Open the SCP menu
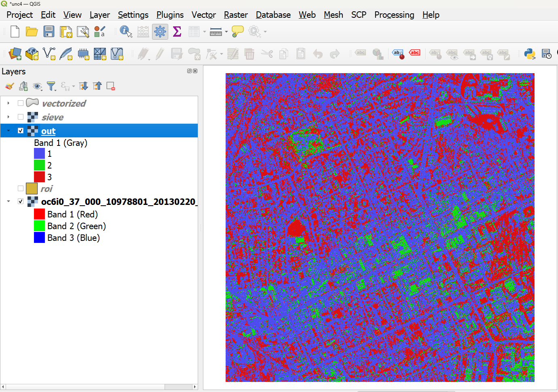Viewport: 558px width, 392px height. pyautogui.click(x=359, y=15)
